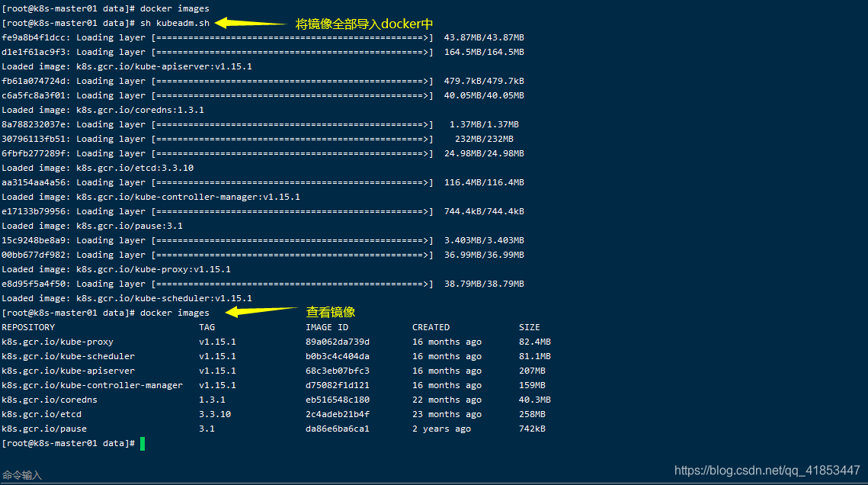Click the 116.4MB/116.4MB size value
Viewport: 868px width, 485px height.
(x=484, y=183)
